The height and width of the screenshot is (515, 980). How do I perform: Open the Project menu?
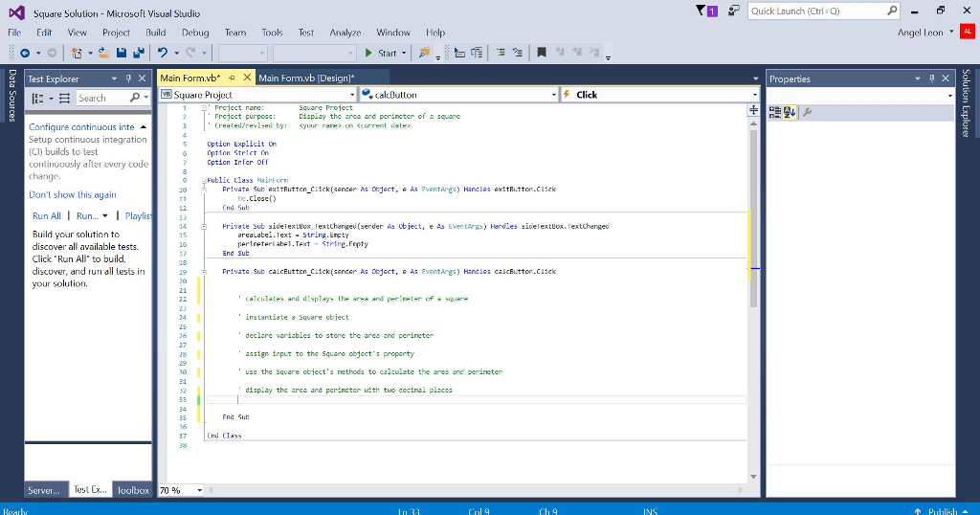point(116,33)
